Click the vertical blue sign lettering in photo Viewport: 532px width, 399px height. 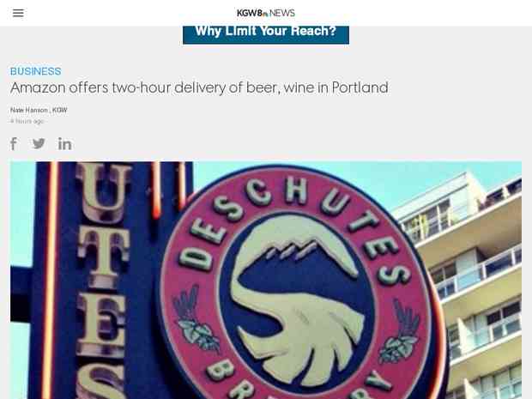pos(104,280)
